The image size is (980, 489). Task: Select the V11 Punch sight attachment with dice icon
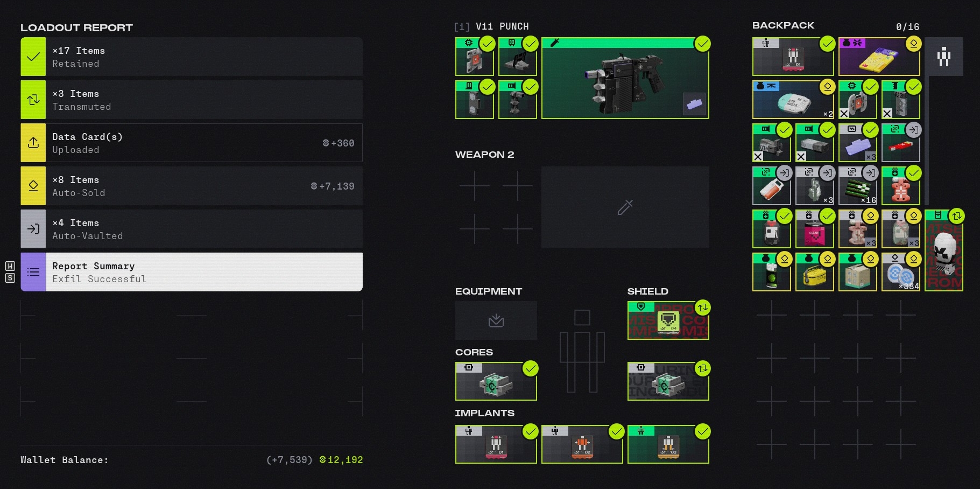518,57
